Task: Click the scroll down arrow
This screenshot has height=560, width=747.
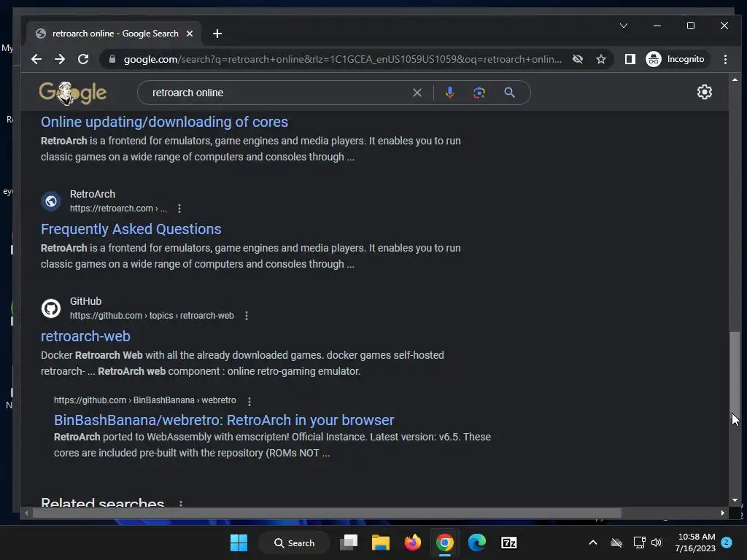Action: tap(735, 500)
